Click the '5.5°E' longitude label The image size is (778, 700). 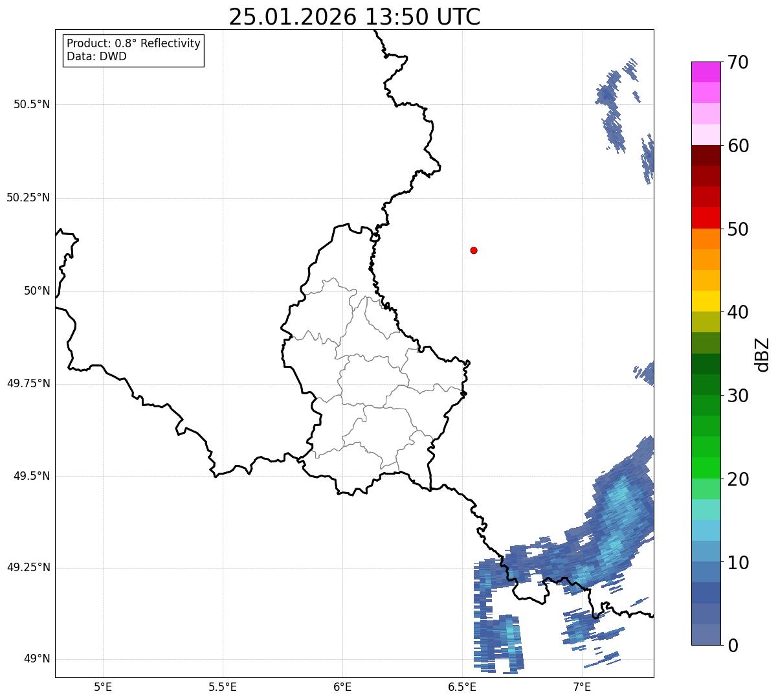pos(223,686)
